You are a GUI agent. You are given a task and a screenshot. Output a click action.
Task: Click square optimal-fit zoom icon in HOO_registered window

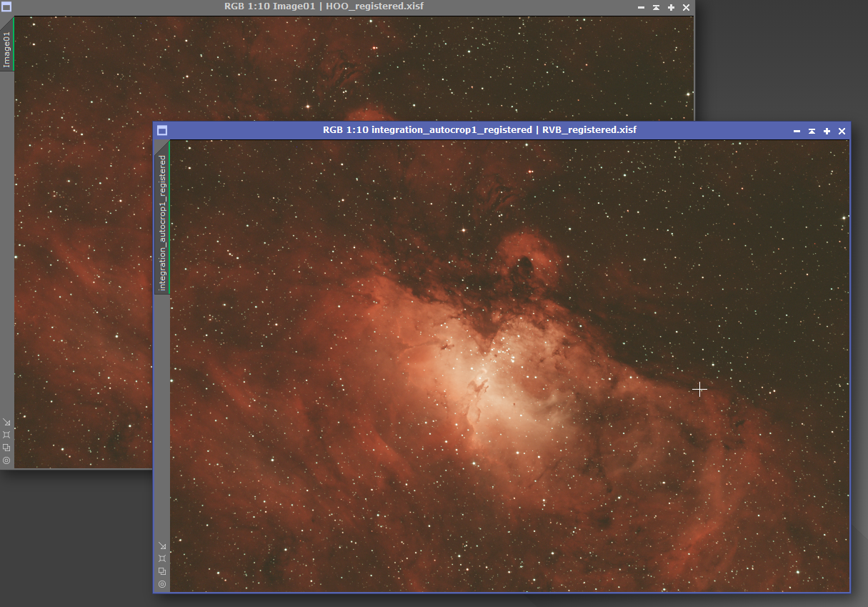pyautogui.click(x=6, y=435)
